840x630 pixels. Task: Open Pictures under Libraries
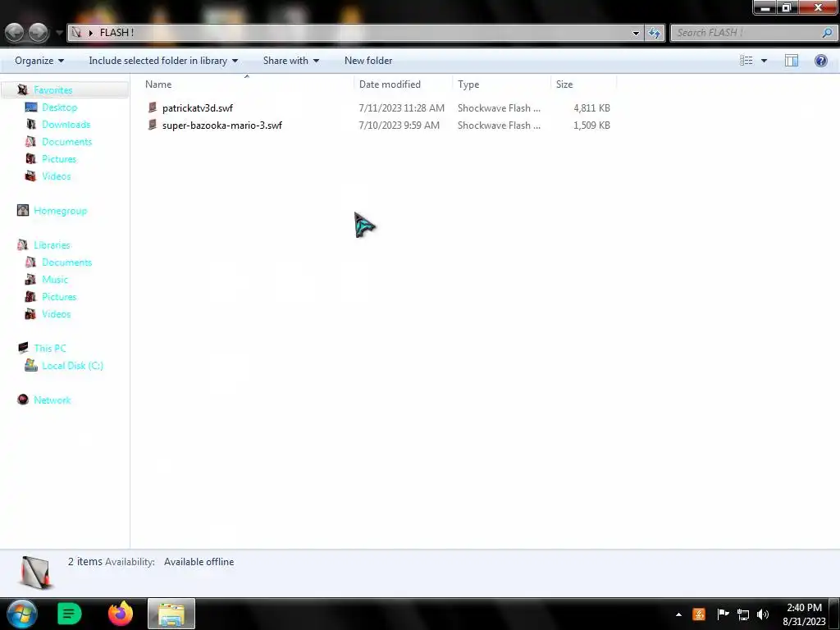click(59, 296)
